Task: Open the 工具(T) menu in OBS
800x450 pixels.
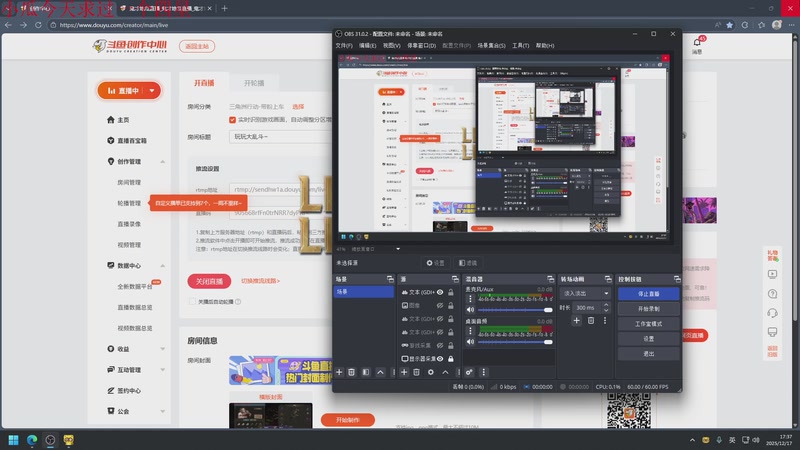Action: pos(520,45)
